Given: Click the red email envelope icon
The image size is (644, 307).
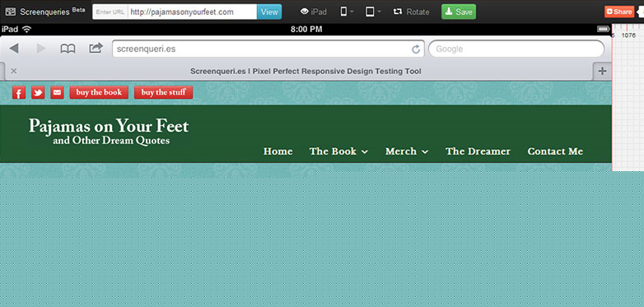Looking at the screenshot, I should [x=57, y=93].
